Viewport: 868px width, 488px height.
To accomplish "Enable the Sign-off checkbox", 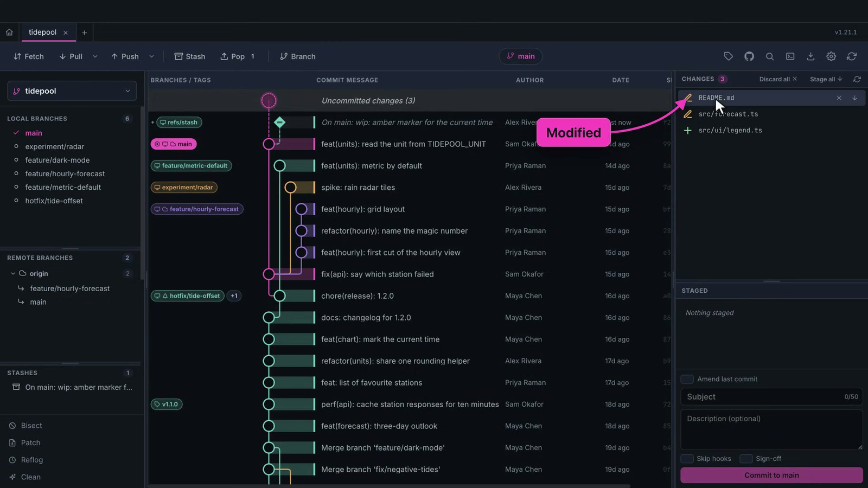I will click(746, 459).
